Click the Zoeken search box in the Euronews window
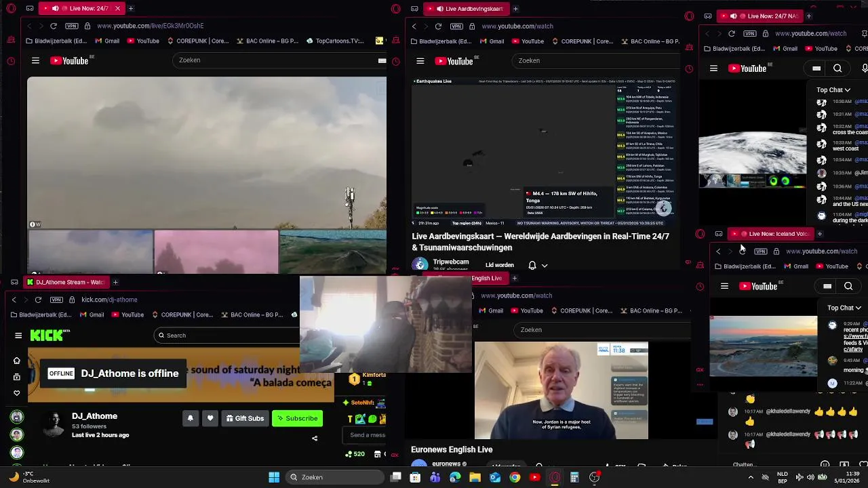The width and height of the screenshot is (868, 488). coord(602,330)
